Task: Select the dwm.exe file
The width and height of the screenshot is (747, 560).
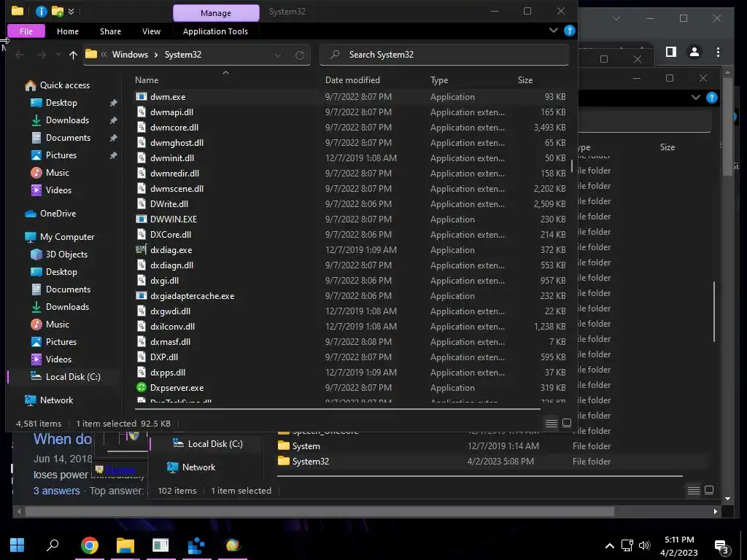Action: [x=168, y=97]
